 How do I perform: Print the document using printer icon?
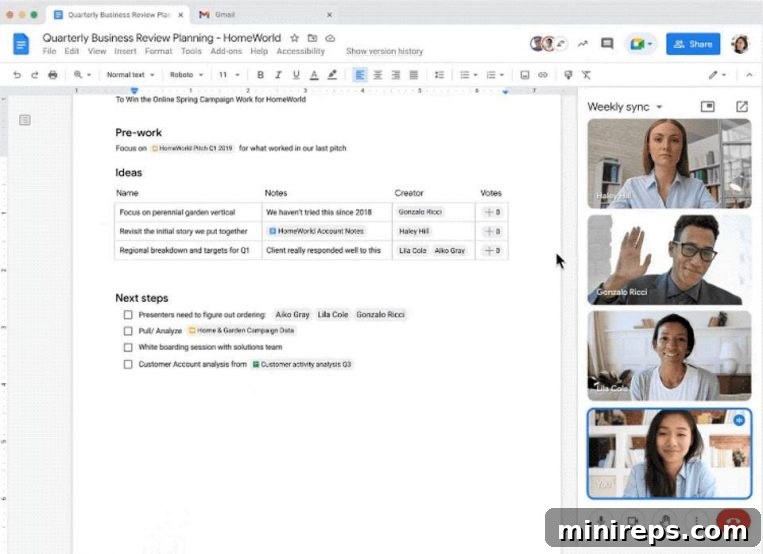click(x=53, y=74)
